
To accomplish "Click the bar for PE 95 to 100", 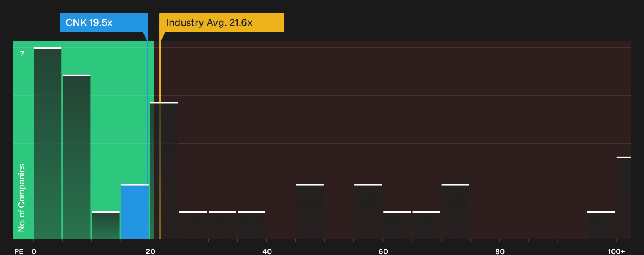I will (601, 225).
